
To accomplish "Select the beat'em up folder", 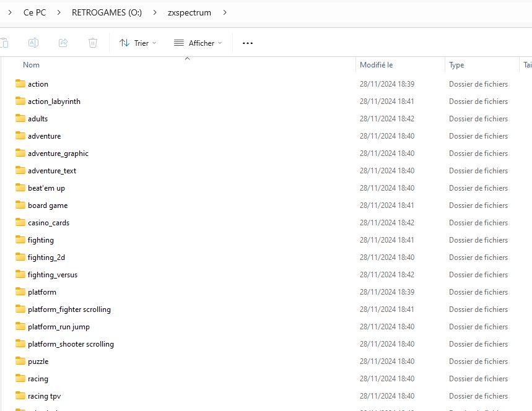I will [46, 188].
